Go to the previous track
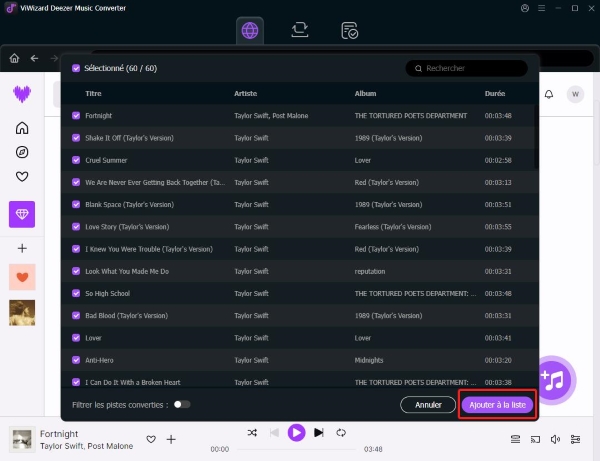The image size is (600, 461). click(x=274, y=433)
